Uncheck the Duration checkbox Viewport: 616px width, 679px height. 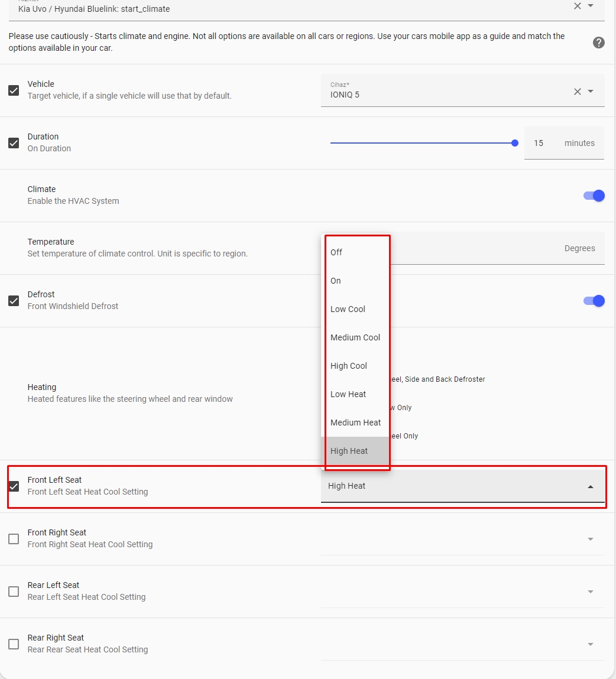tap(13, 143)
